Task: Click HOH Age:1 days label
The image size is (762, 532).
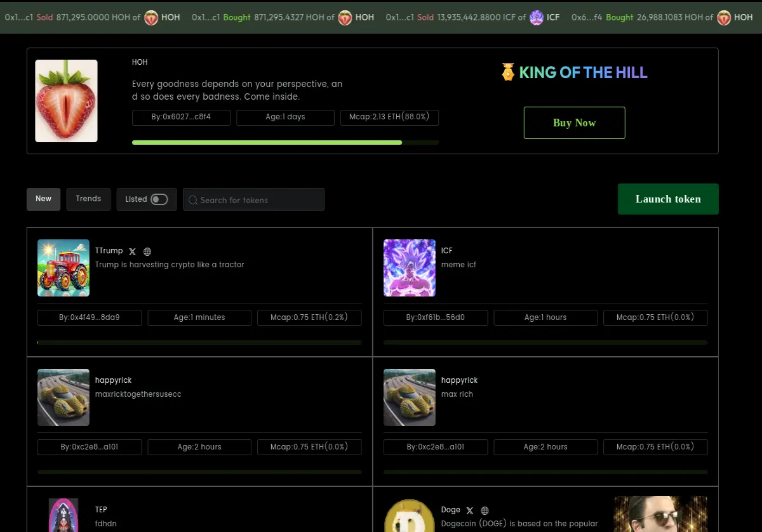Action: (285, 117)
